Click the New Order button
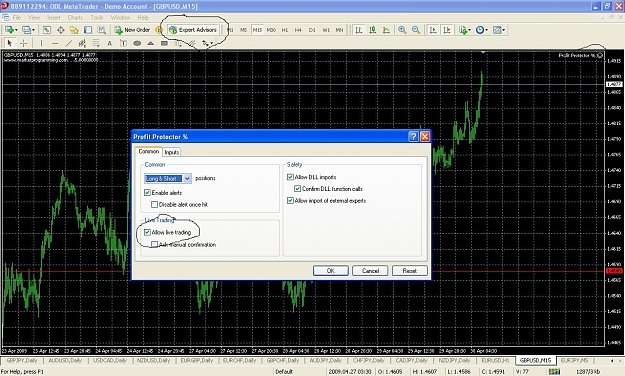The image size is (625, 376). 132,30
